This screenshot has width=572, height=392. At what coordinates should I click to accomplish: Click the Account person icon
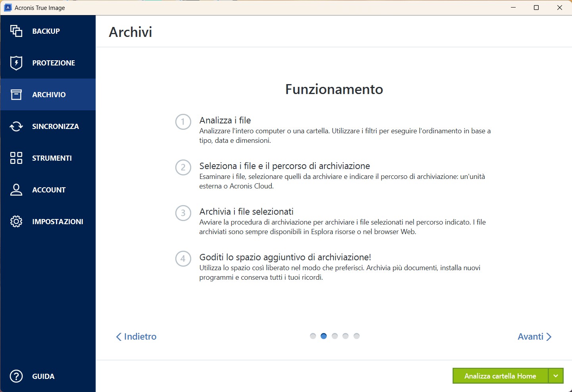click(x=16, y=190)
